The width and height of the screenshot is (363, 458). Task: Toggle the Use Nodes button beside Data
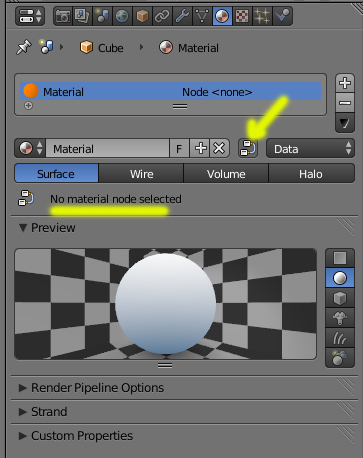[x=248, y=148]
